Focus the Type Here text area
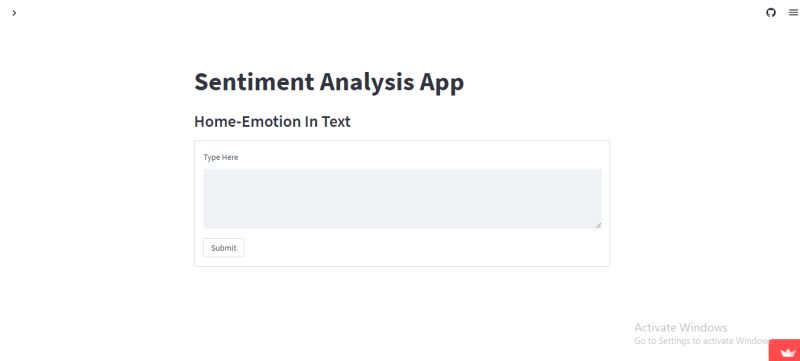Screen dimensions: 800x361 coord(402,198)
